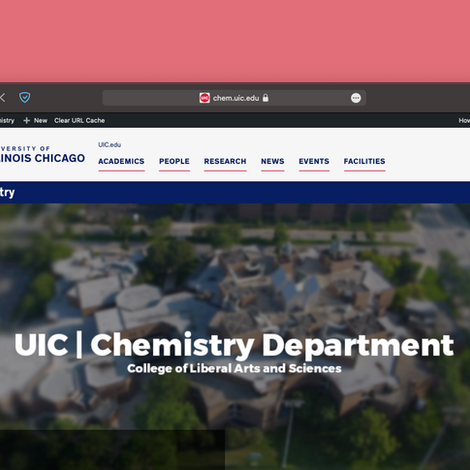The width and height of the screenshot is (470, 470).
Task: Click College of Liberal Arts and Sciences text
Action: point(234,369)
